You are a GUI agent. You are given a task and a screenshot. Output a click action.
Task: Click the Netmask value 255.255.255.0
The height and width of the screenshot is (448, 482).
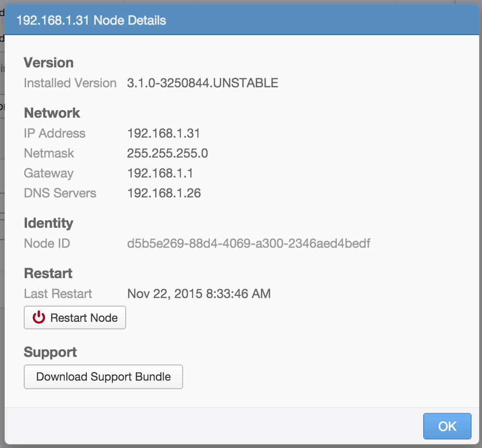point(167,153)
